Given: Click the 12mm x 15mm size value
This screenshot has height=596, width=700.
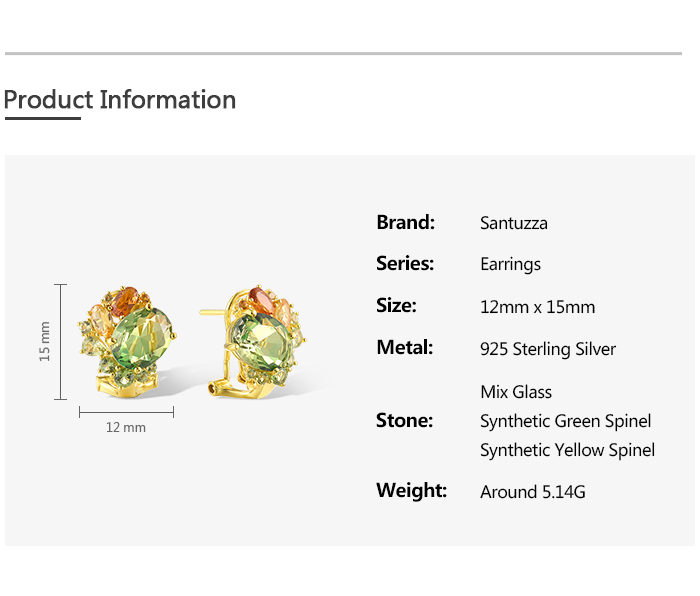Looking at the screenshot, I should (x=538, y=307).
